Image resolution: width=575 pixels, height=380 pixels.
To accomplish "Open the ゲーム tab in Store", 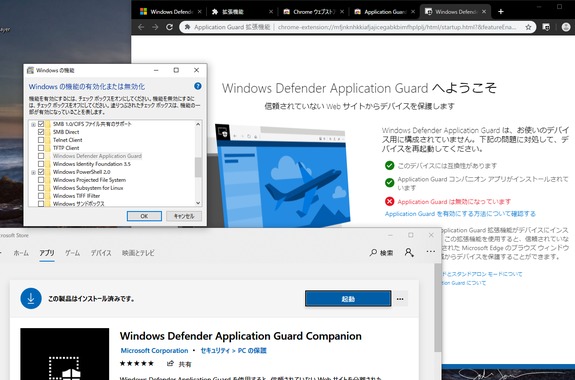I will click(x=72, y=253).
